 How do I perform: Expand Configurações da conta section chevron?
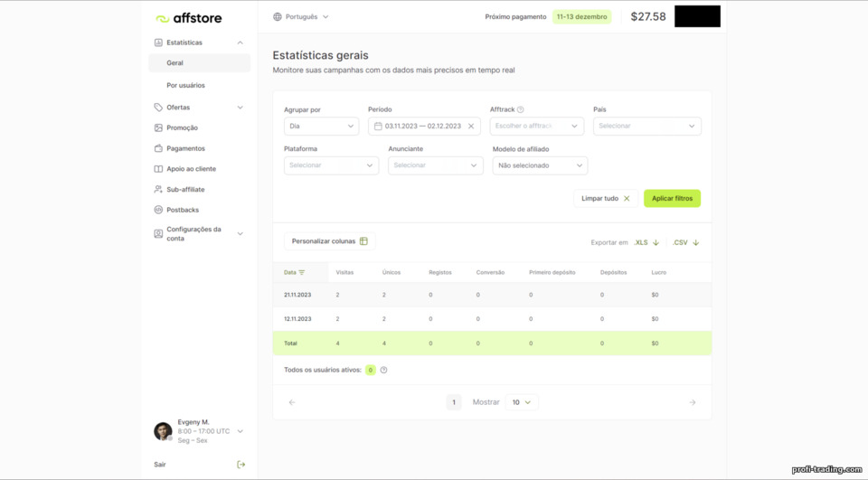[241, 233]
